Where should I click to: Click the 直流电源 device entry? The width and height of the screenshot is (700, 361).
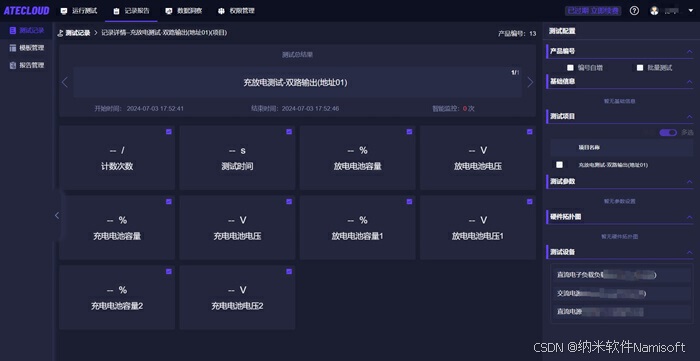point(621,312)
